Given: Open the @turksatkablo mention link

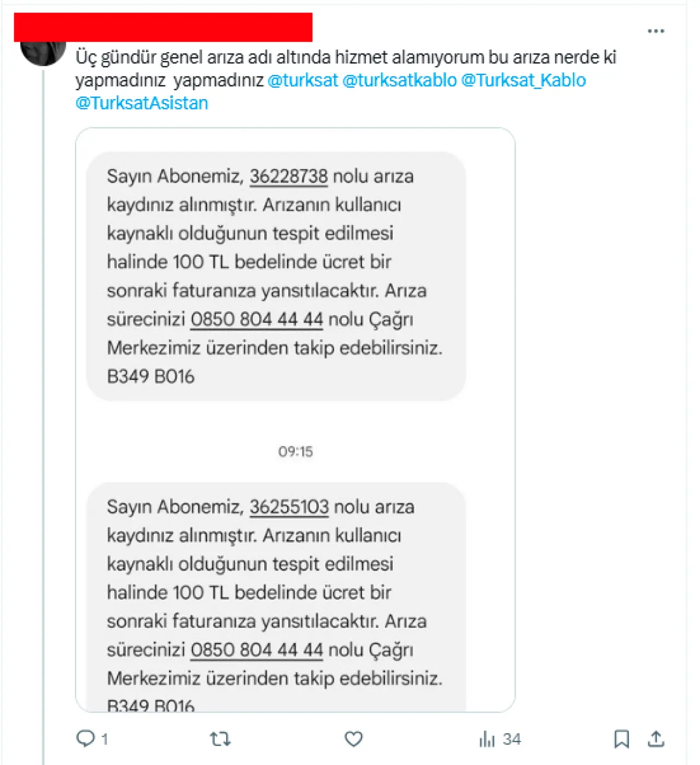Looking at the screenshot, I should (x=399, y=80).
